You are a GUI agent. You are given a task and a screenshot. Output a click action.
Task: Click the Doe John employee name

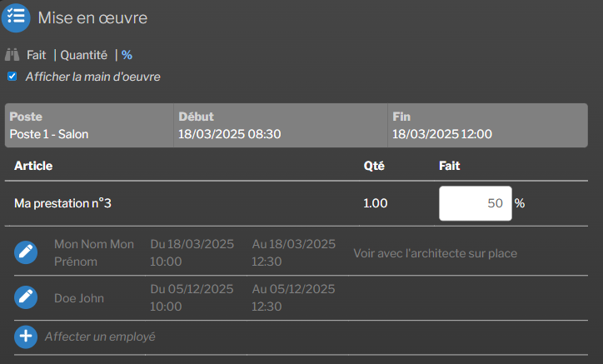tap(79, 297)
